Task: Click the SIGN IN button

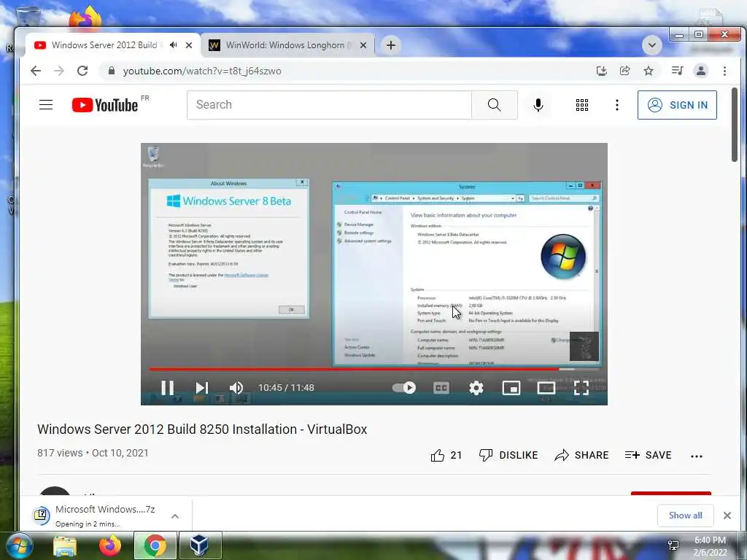Action: [x=677, y=105]
